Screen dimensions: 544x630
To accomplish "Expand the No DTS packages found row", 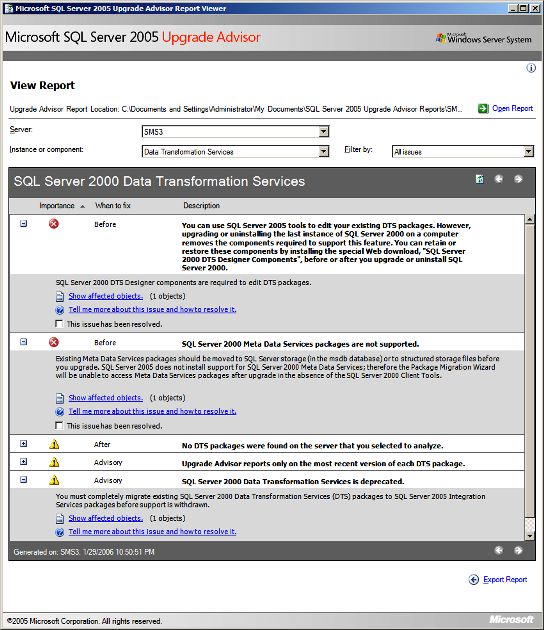I will pyautogui.click(x=24, y=444).
